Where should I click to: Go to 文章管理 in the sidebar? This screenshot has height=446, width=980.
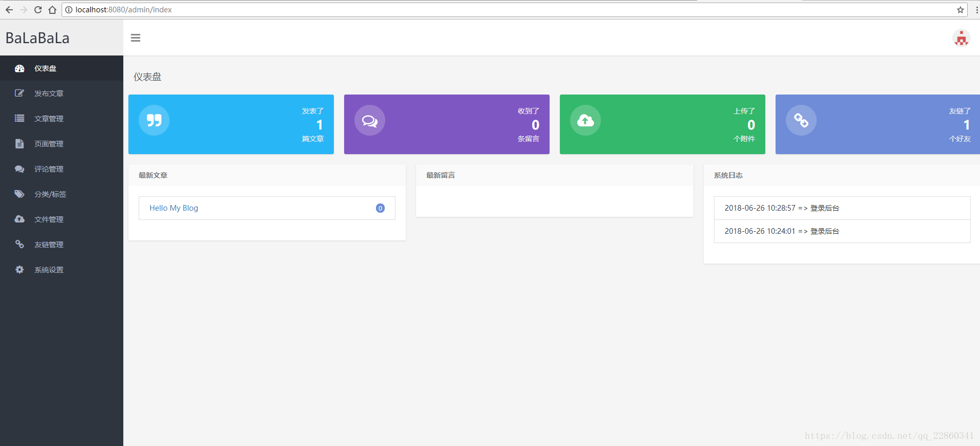click(62, 119)
